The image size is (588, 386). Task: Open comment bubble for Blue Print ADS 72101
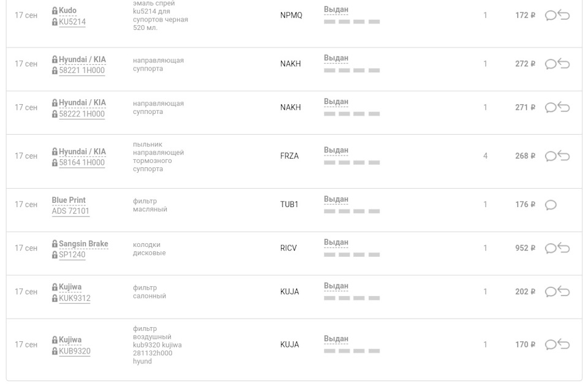click(x=550, y=205)
